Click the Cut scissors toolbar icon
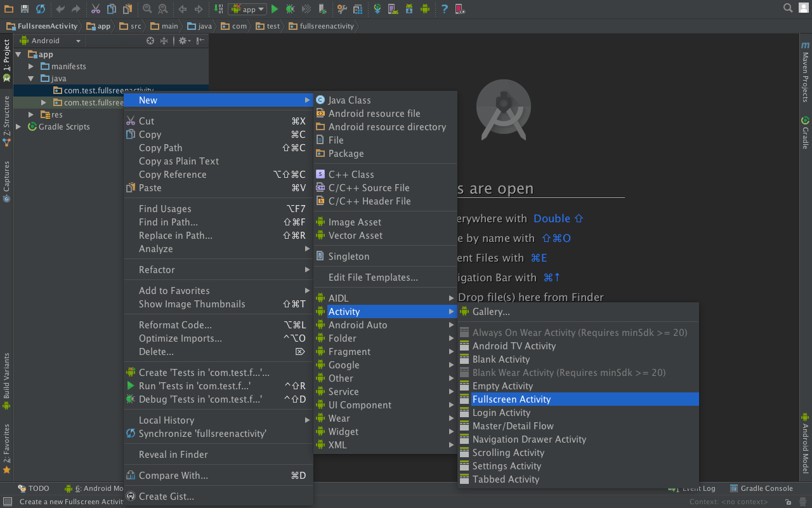The height and width of the screenshot is (508, 812). click(x=95, y=9)
